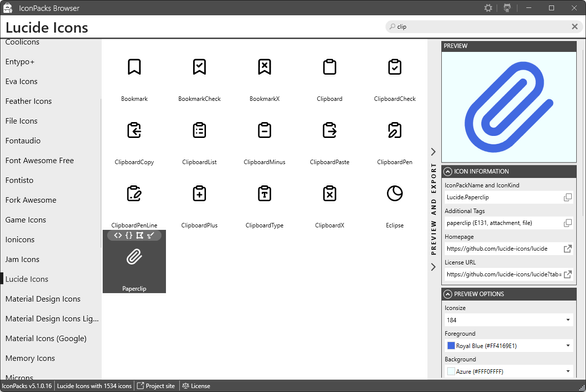Collapse the Icon Information section
The height and width of the screenshot is (392, 586).
point(448,172)
